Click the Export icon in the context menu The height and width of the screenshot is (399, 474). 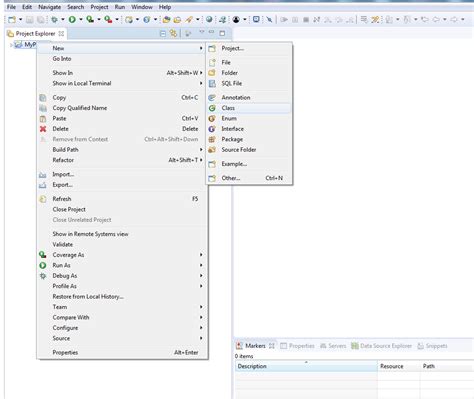tap(43, 185)
